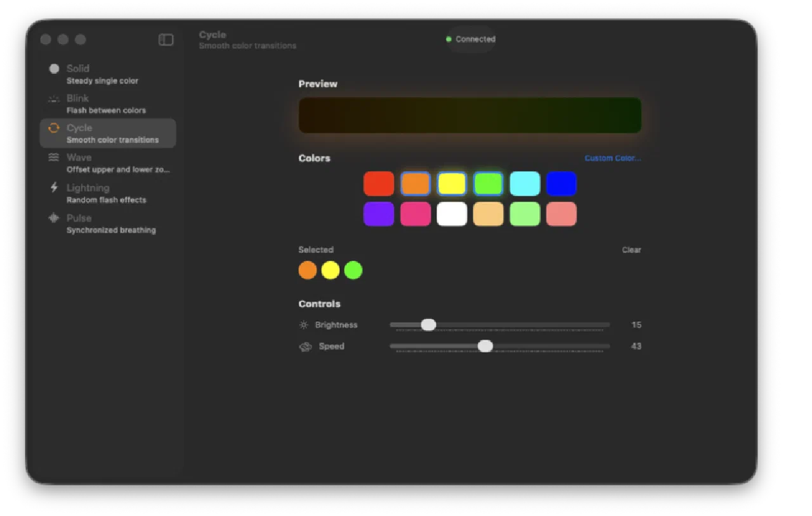This screenshot has height=516, width=812.
Task: Click the green Connected status dot
Action: pyautogui.click(x=449, y=39)
